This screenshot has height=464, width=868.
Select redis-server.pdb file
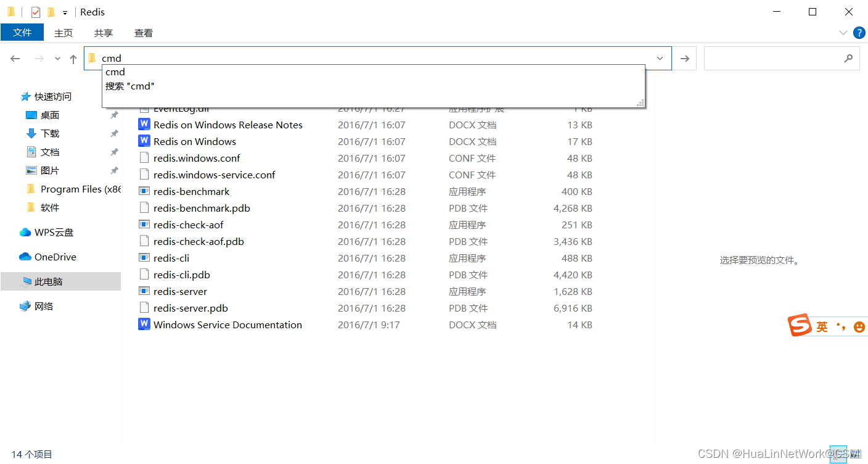tap(190, 308)
